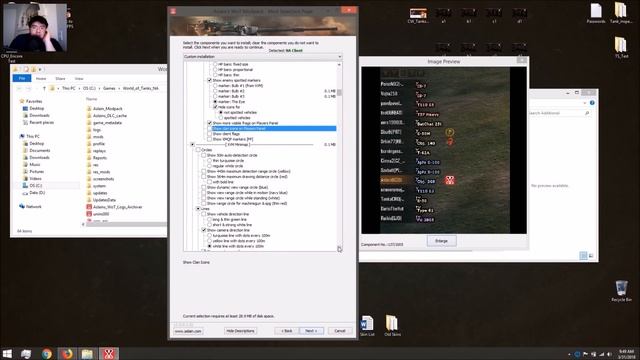
Task: Click Explorer up-one-level arrow icon
Action: (44, 88)
